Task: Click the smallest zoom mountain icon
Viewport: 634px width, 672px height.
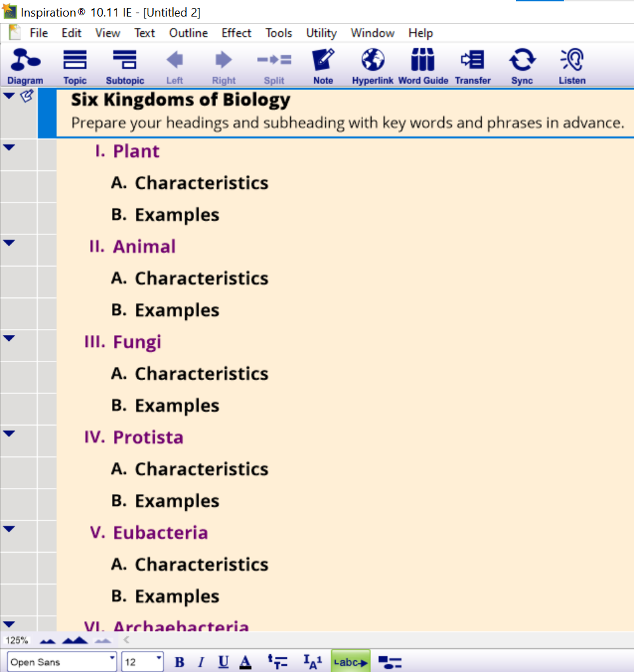Action: (47, 641)
